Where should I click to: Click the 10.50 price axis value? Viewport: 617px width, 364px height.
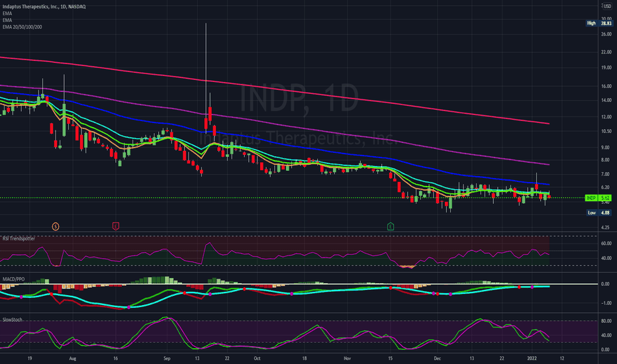[606, 131]
